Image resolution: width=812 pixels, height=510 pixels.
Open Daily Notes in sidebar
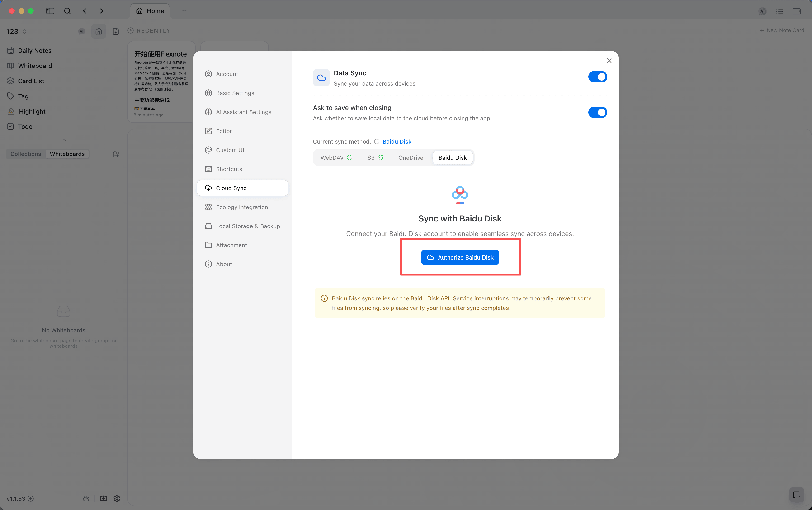point(63,51)
